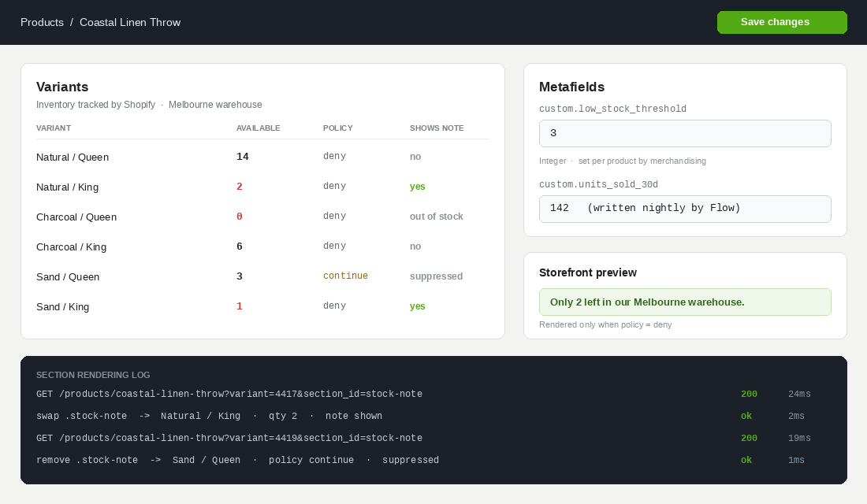Click the Save changes button
This screenshot has height=504, width=867.
[x=782, y=22]
